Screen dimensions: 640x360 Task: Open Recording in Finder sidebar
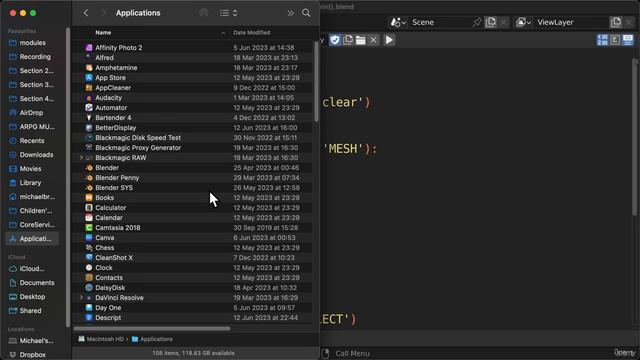click(x=32, y=57)
